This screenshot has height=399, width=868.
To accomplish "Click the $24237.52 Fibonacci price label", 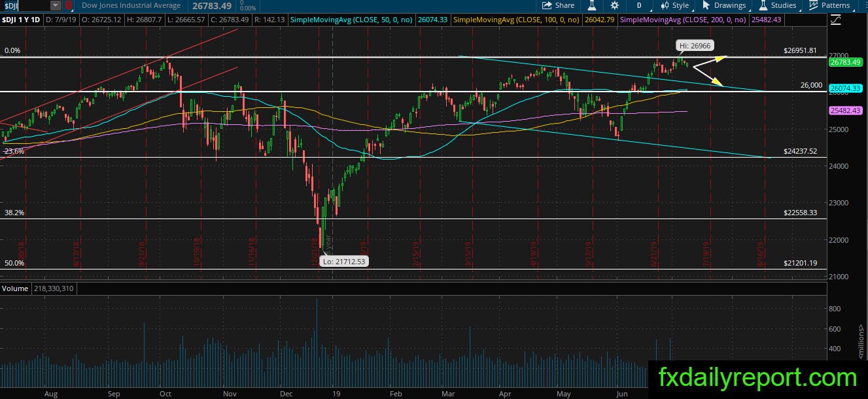I will pyautogui.click(x=801, y=151).
